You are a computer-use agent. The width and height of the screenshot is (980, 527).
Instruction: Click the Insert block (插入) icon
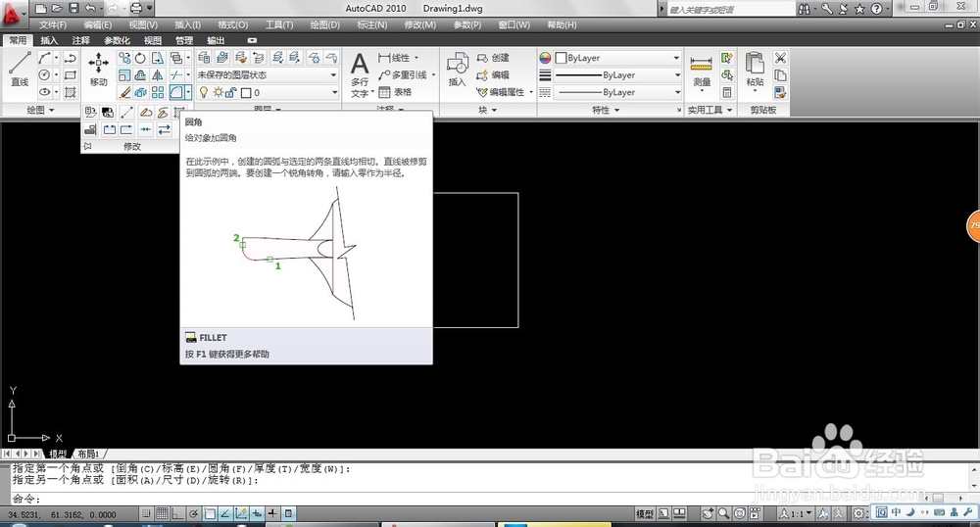click(458, 69)
